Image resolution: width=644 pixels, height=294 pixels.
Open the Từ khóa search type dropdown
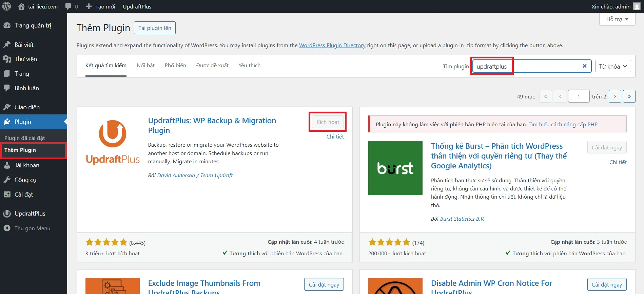pyautogui.click(x=613, y=66)
